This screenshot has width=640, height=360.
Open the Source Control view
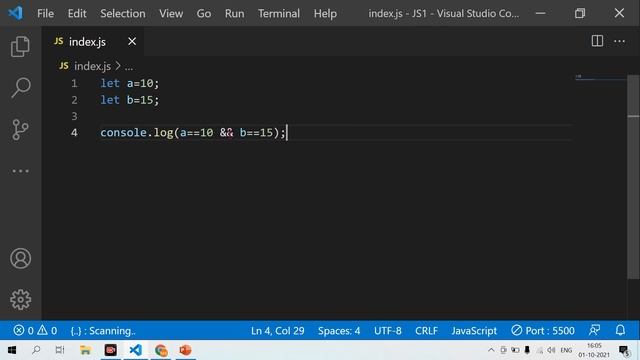[20, 129]
